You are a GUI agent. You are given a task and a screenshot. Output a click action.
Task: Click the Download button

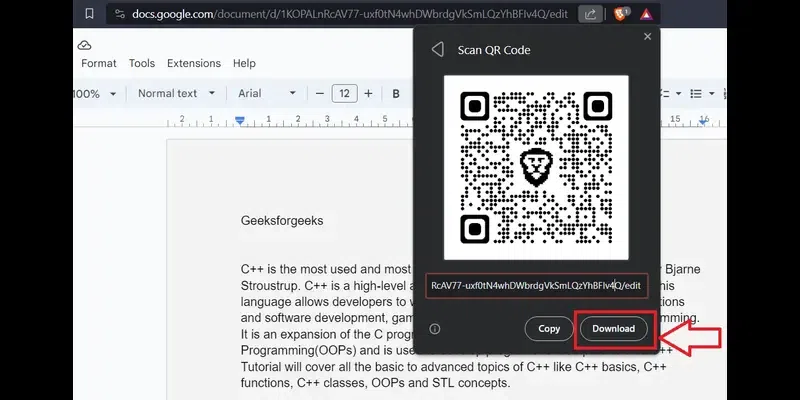point(614,329)
